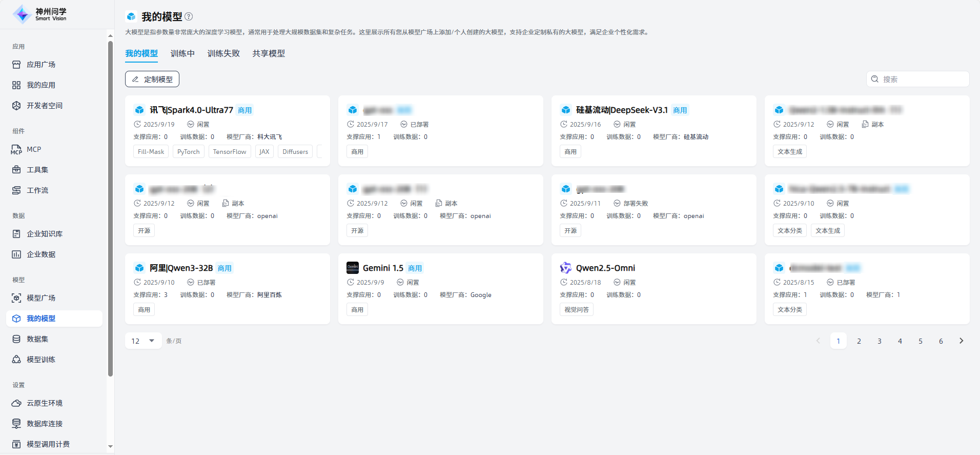Go to the next page arrow

click(961, 341)
